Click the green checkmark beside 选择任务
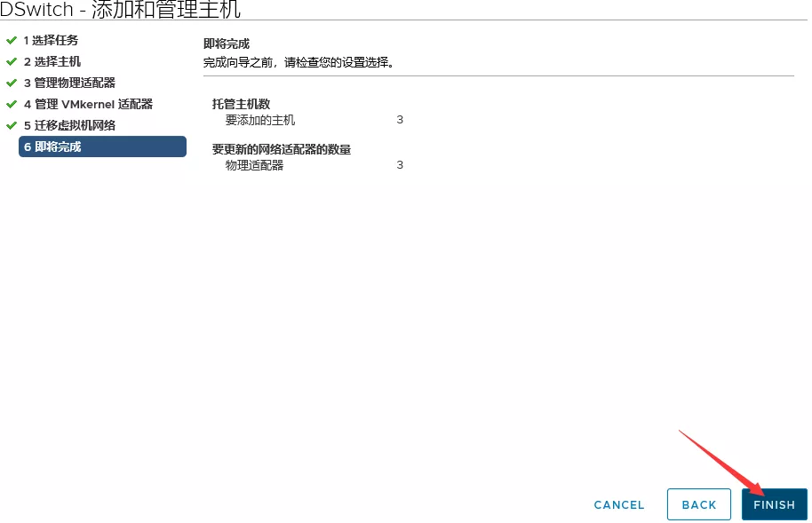 coord(12,41)
